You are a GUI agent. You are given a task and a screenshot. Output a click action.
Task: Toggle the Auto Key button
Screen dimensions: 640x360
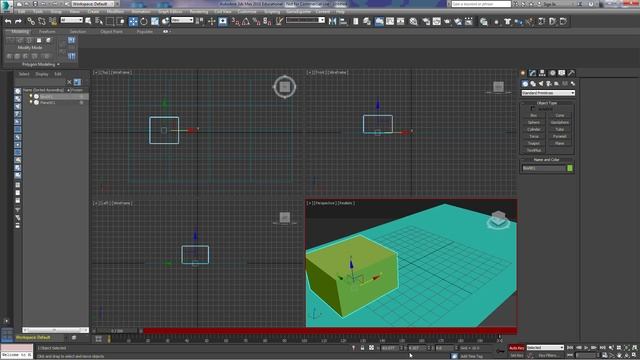[516, 348]
